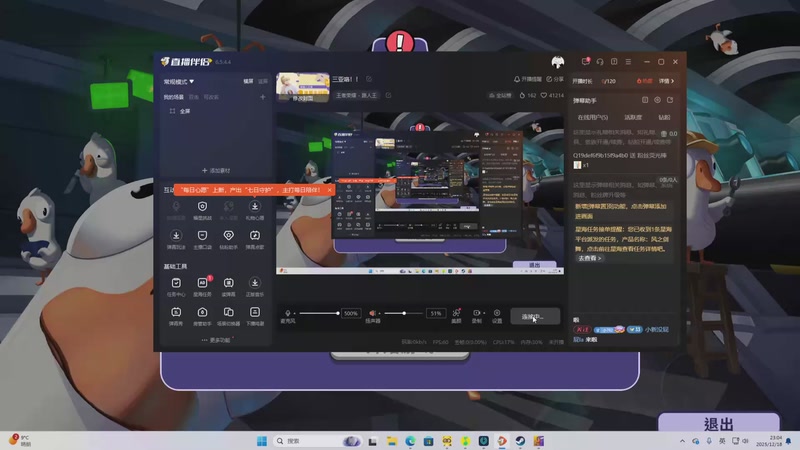Open the microphone device dropdown arrow
800x450 pixels.
tap(294, 313)
